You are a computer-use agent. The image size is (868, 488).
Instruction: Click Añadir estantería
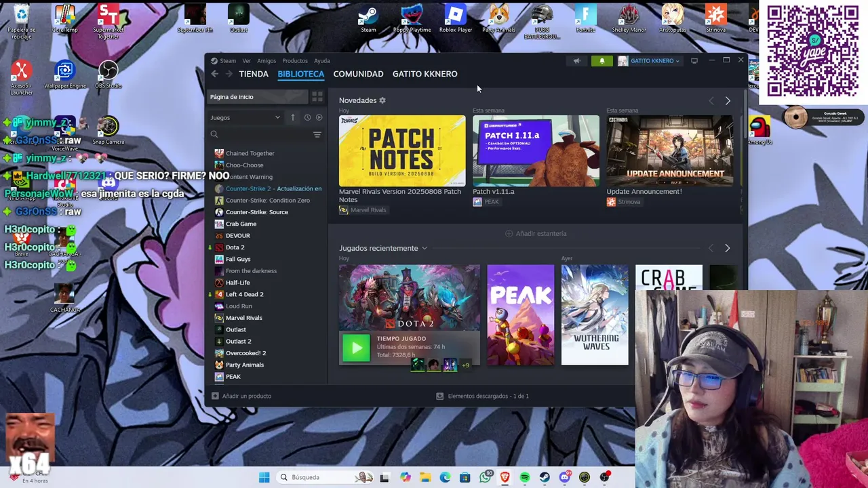tap(536, 233)
